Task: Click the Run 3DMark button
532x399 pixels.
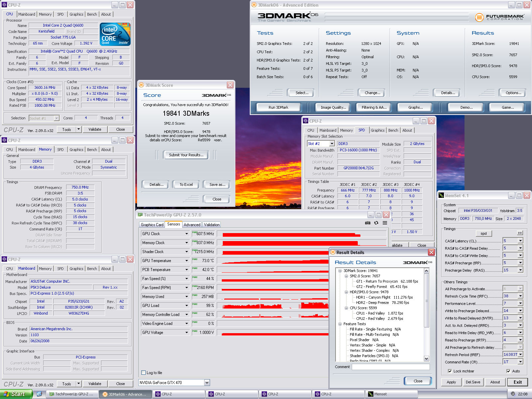Action: pyautogui.click(x=278, y=107)
